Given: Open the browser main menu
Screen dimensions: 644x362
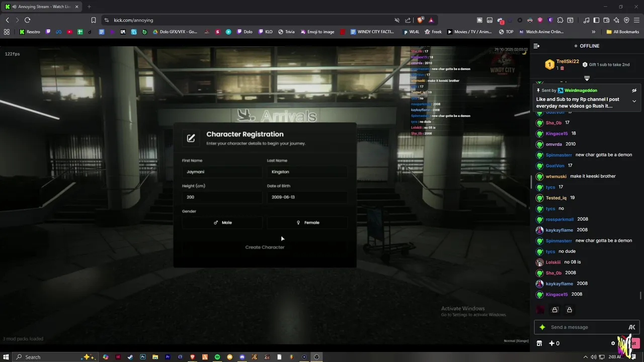Looking at the screenshot, I should click(636, 20).
